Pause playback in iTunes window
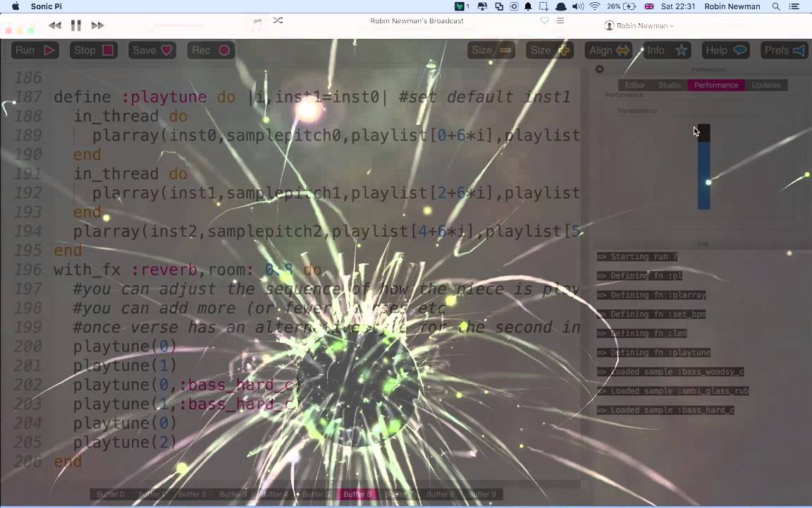 [x=76, y=25]
